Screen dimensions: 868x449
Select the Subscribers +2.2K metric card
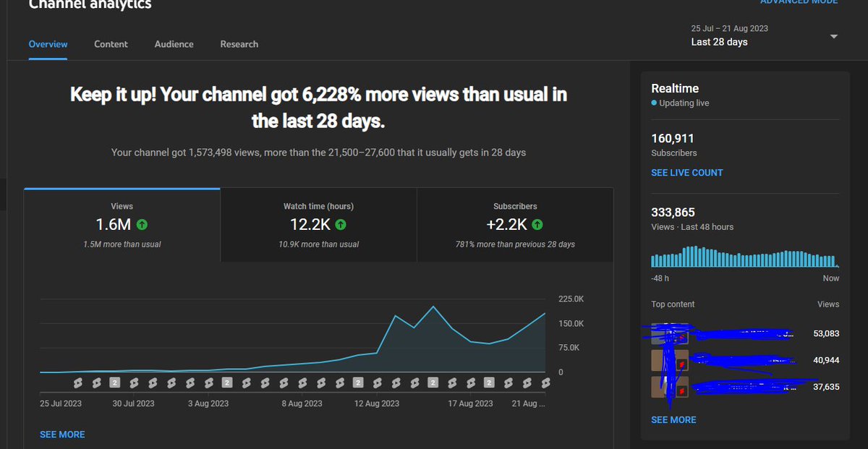pos(515,225)
